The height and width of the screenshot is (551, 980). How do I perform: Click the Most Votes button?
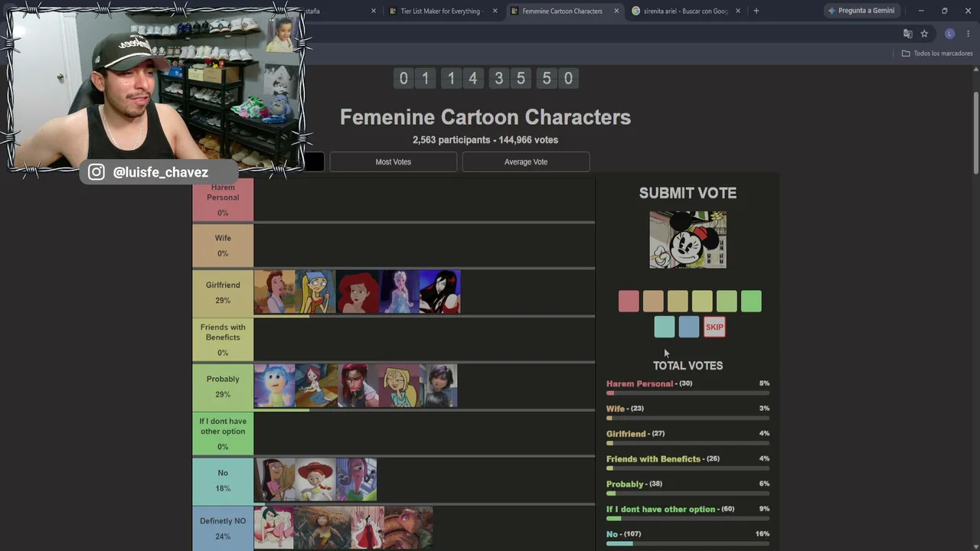click(393, 161)
